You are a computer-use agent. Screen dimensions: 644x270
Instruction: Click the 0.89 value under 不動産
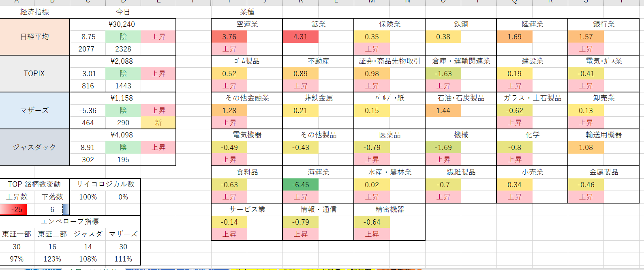click(x=300, y=74)
